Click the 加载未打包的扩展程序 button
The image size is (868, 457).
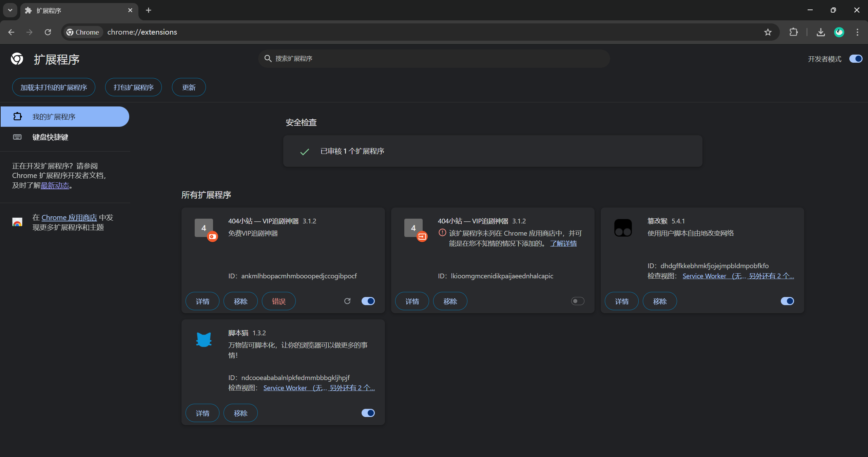click(x=54, y=87)
